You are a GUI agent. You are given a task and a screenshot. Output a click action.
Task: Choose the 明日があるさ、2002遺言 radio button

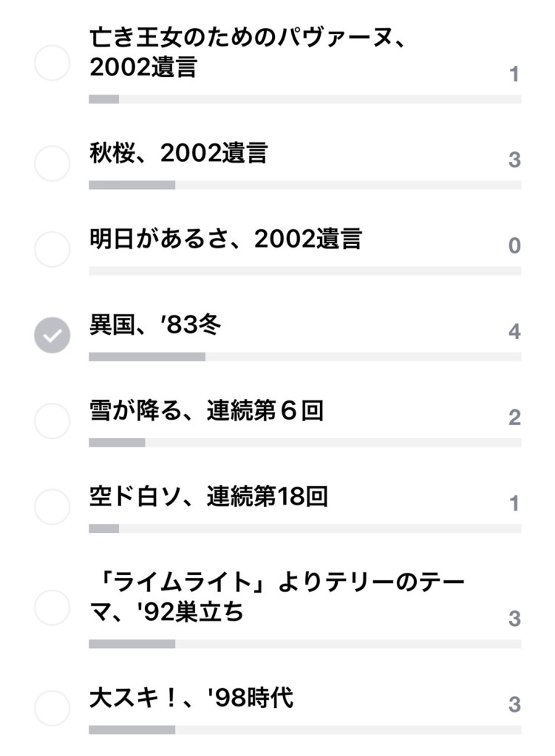coord(52,249)
